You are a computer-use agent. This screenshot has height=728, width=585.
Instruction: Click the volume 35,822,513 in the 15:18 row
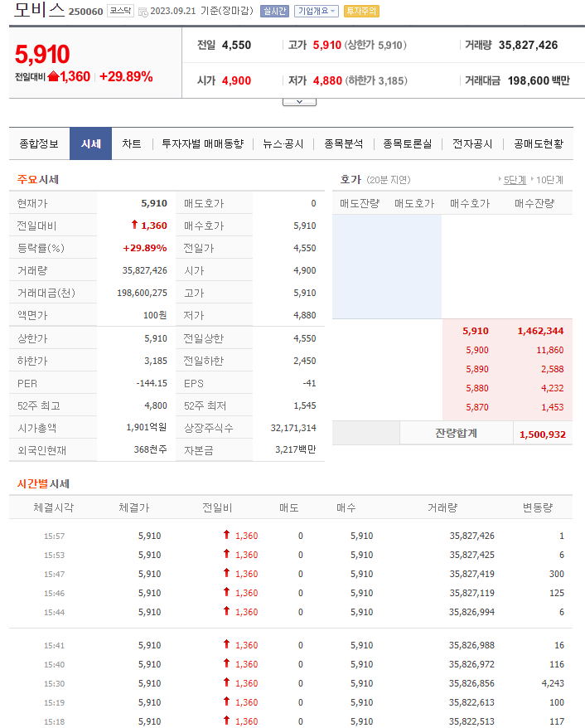[471, 722]
